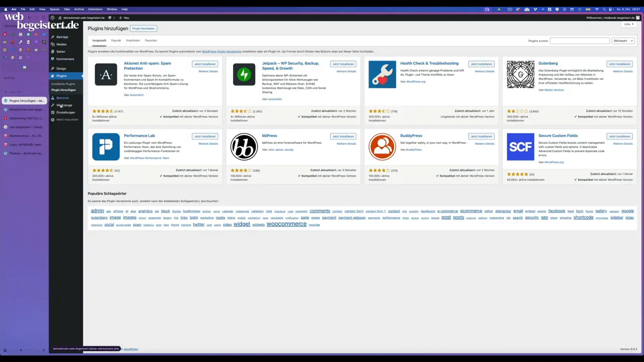Open the Stichwort search type dropdown

coord(623,41)
